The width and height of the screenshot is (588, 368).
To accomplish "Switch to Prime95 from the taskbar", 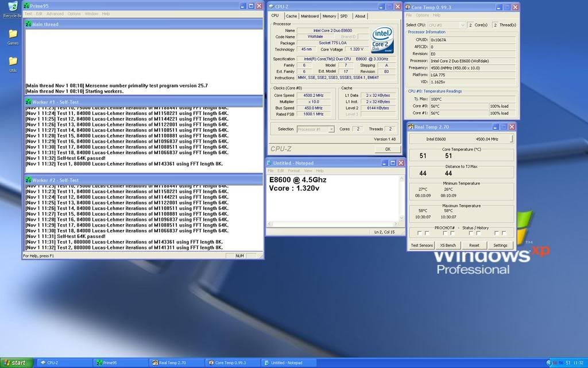I will click(121, 363).
